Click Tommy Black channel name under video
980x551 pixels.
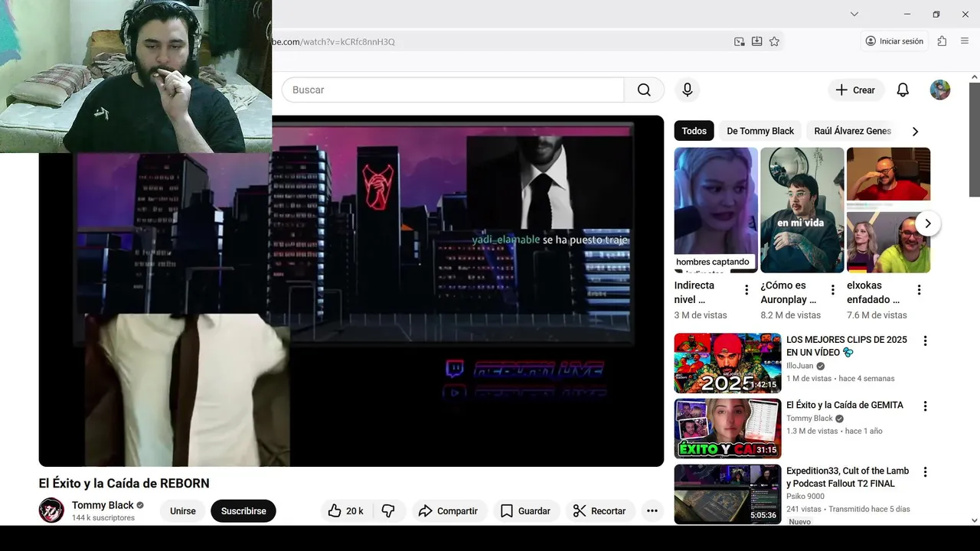[x=103, y=505]
